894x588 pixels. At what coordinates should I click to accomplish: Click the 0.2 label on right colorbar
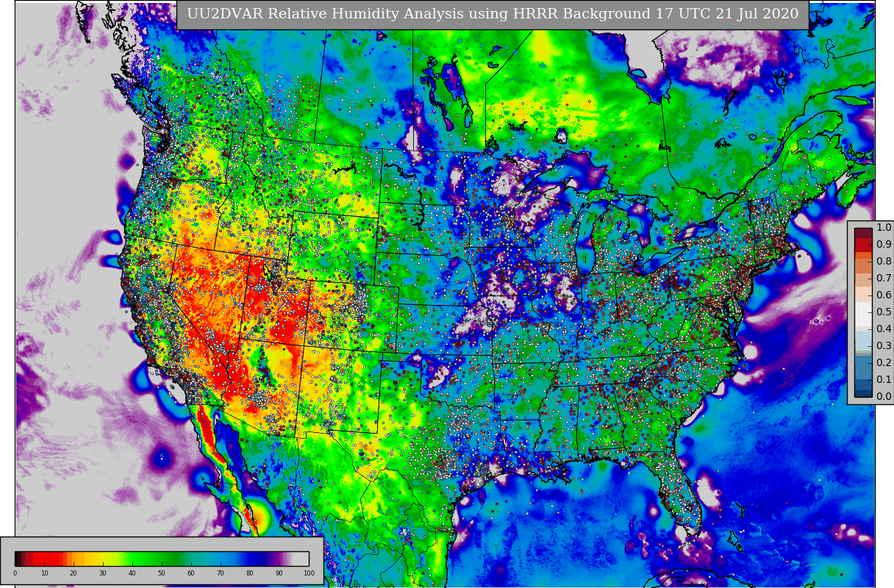coord(884,363)
